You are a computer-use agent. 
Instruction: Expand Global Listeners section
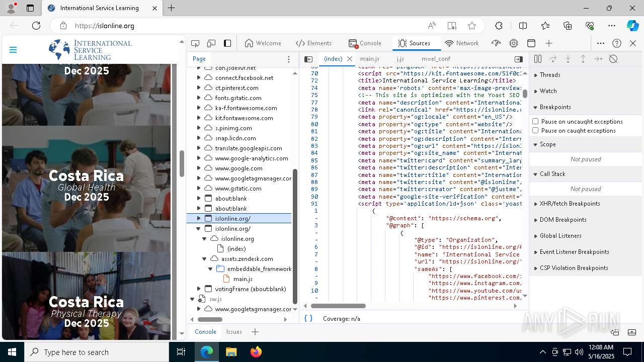point(586,236)
